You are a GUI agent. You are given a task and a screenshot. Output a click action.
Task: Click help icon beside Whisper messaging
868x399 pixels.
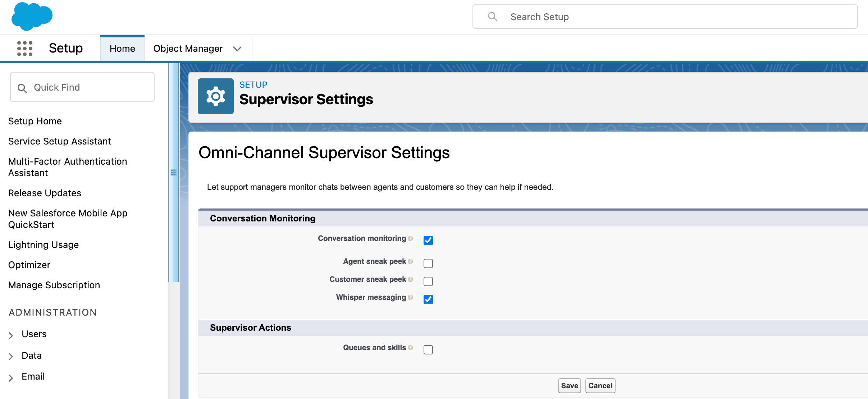pos(410,297)
